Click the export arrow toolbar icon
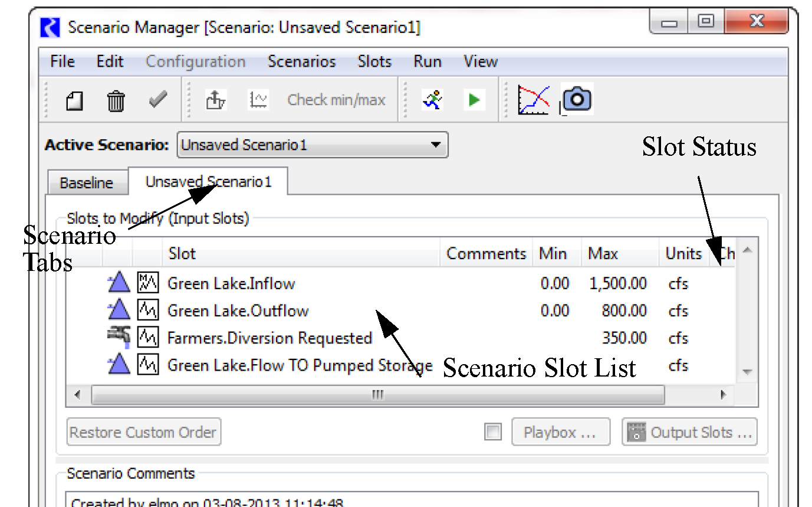The height and width of the screenshot is (507, 812). tap(215, 100)
